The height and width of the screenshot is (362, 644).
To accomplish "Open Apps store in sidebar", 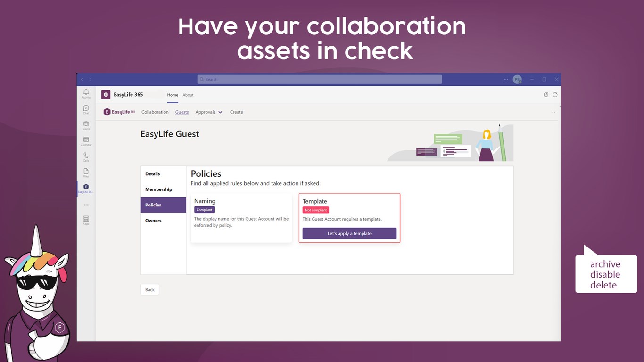I will 86,220.
